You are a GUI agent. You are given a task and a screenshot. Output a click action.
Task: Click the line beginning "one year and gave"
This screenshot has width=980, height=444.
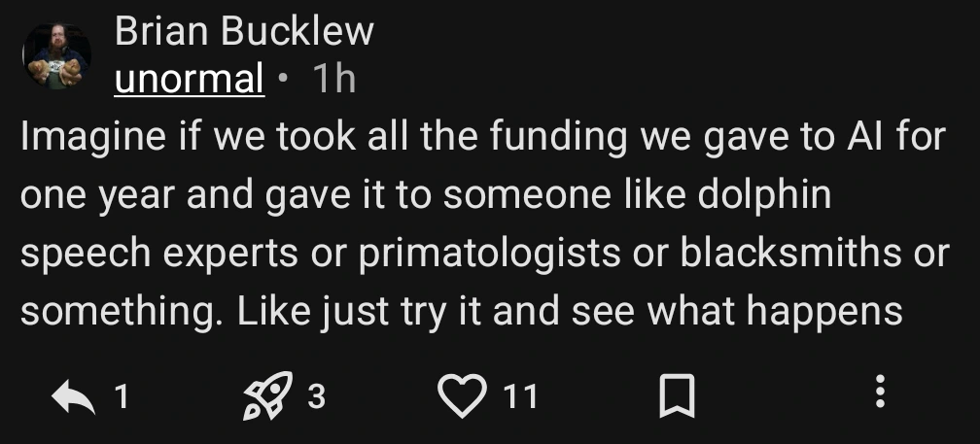tap(426, 195)
